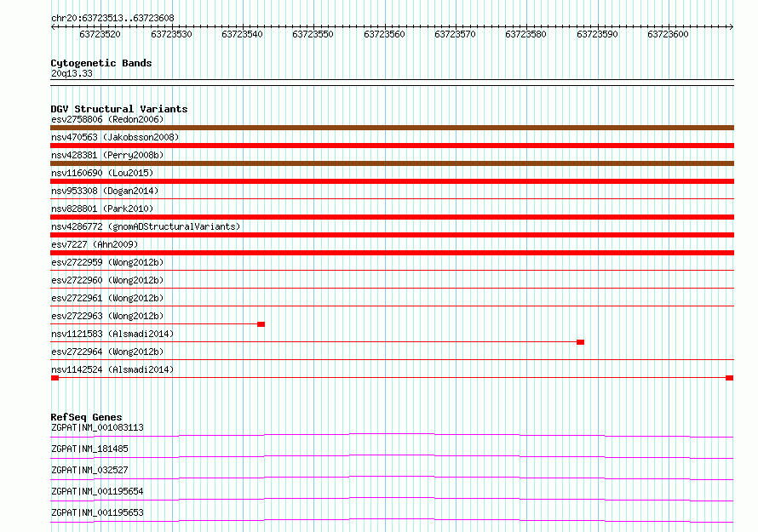This screenshot has height=532, width=758.
Task: Click ruler position 63723600
Action: click(x=668, y=34)
